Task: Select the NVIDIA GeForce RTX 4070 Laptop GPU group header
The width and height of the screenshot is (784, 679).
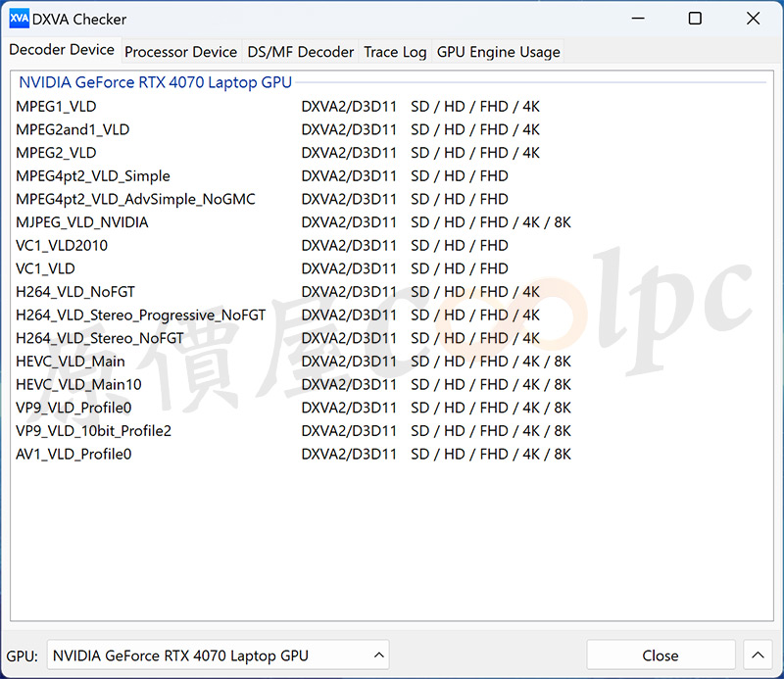Action: pyautogui.click(x=156, y=82)
